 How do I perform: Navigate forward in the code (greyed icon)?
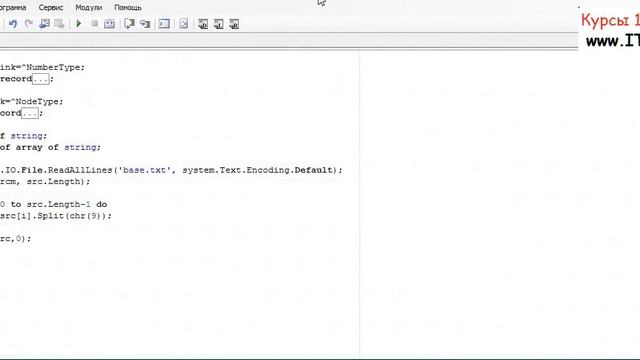coord(59,24)
